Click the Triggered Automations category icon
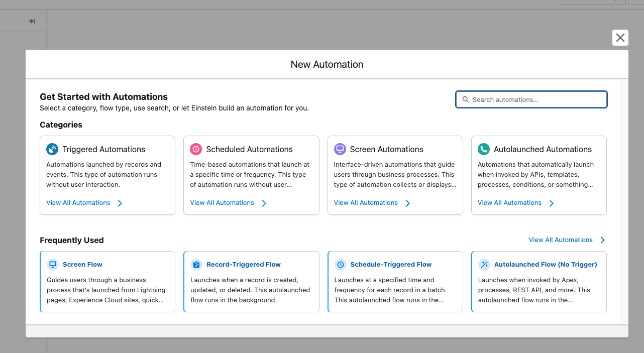 pyautogui.click(x=52, y=149)
